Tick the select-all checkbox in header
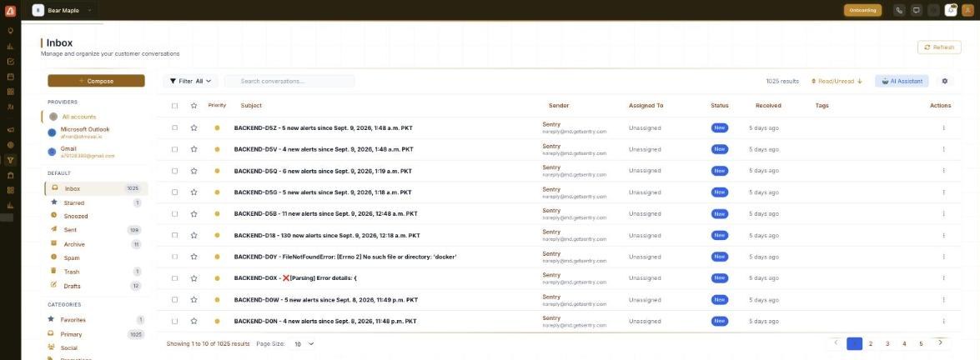 tap(174, 106)
